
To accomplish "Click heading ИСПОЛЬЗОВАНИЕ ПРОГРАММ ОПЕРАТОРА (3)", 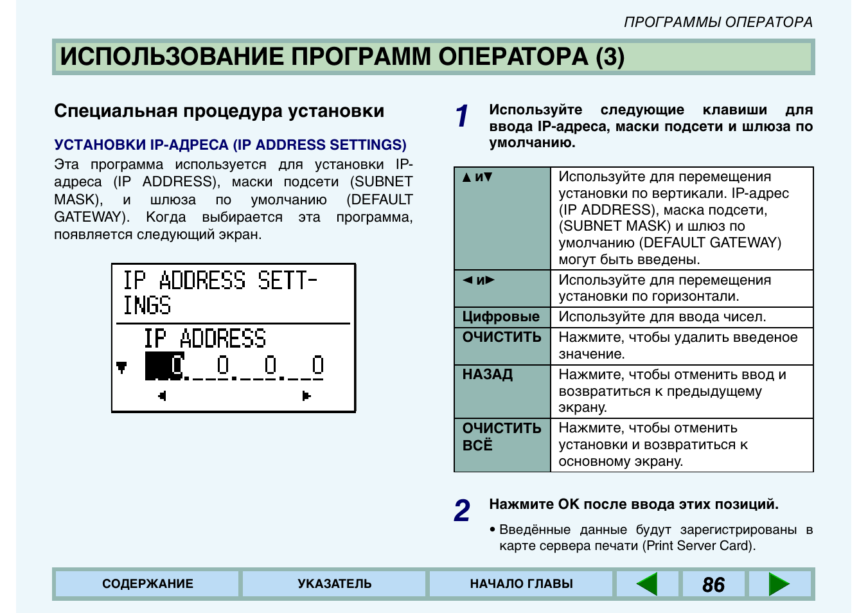I will (x=342, y=57).
